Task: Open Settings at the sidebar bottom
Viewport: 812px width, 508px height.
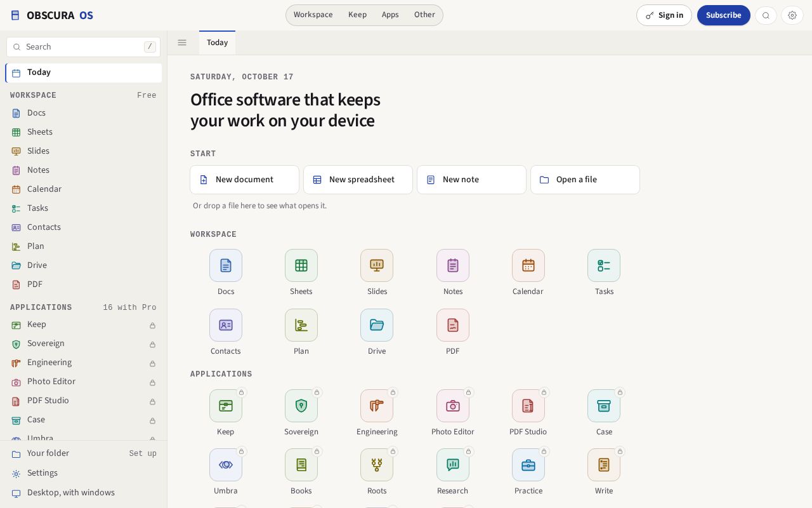Action: (83, 473)
